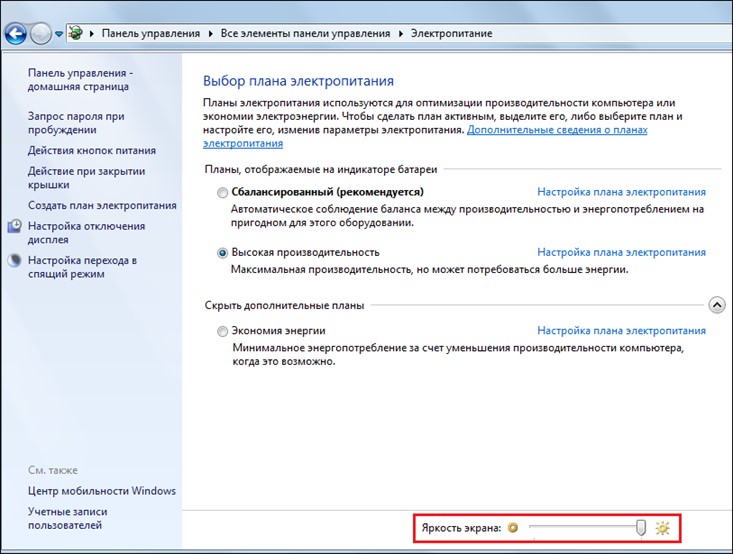
Task: Open Все элементы панели управления breadcrumb
Action: pos(305,34)
